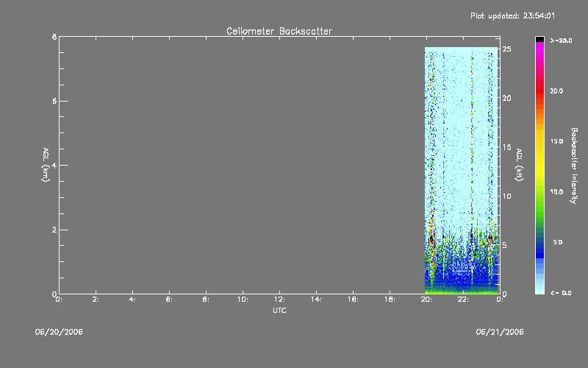Click the '10' kft tick label on right axis
The image size is (588, 368).
[x=506, y=196]
